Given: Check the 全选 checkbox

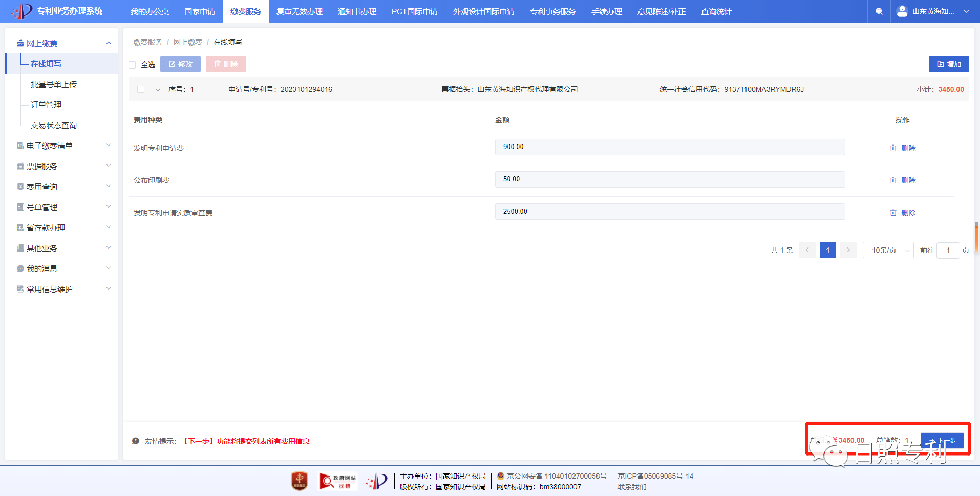Looking at the screenshot, I should [132, 65].
